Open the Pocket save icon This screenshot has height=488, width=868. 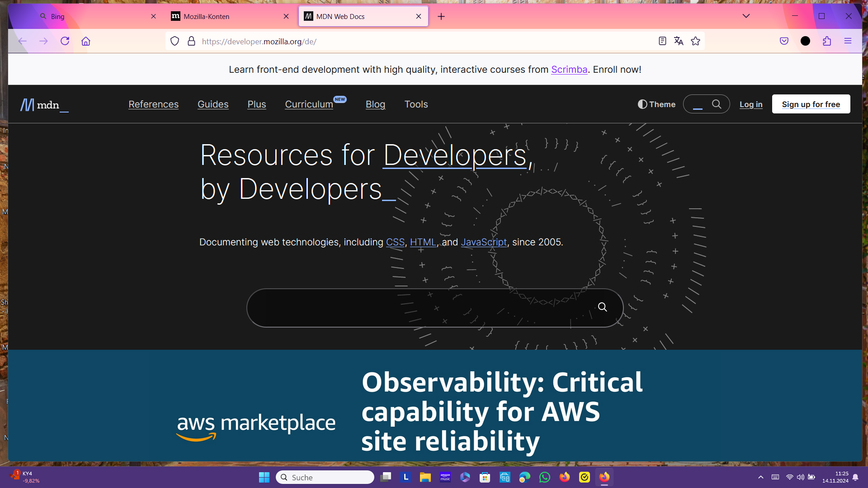point(784,41)
